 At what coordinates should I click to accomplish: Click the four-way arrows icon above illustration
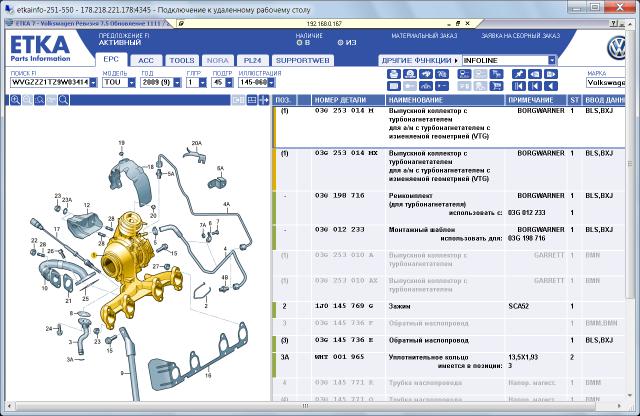tap(264, 100)
